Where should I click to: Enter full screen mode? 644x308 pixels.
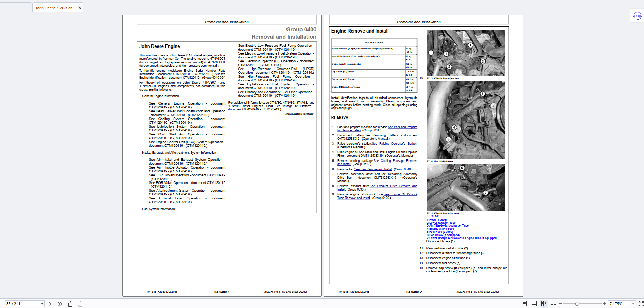[x=641, y=304]
